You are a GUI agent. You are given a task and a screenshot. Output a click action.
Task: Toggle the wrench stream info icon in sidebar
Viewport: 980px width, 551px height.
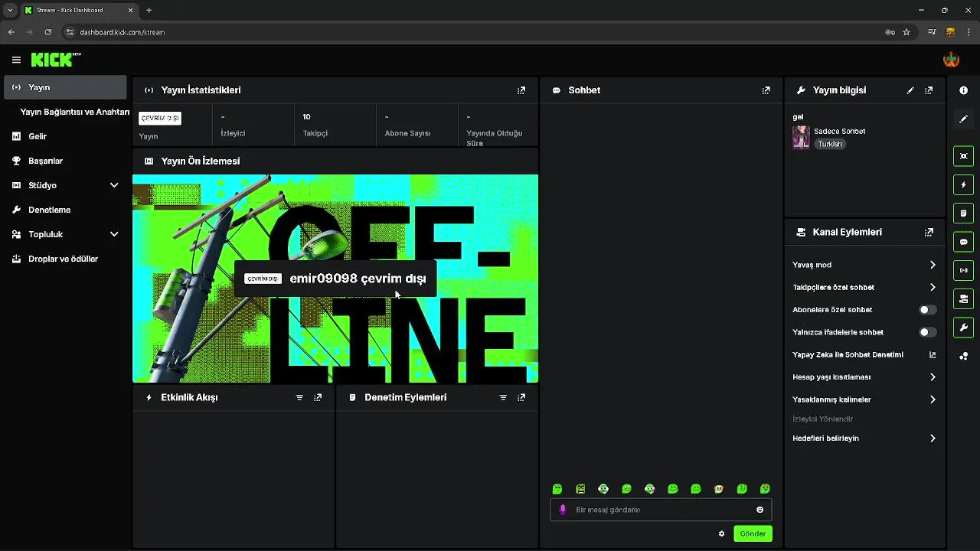click(963, 328)
